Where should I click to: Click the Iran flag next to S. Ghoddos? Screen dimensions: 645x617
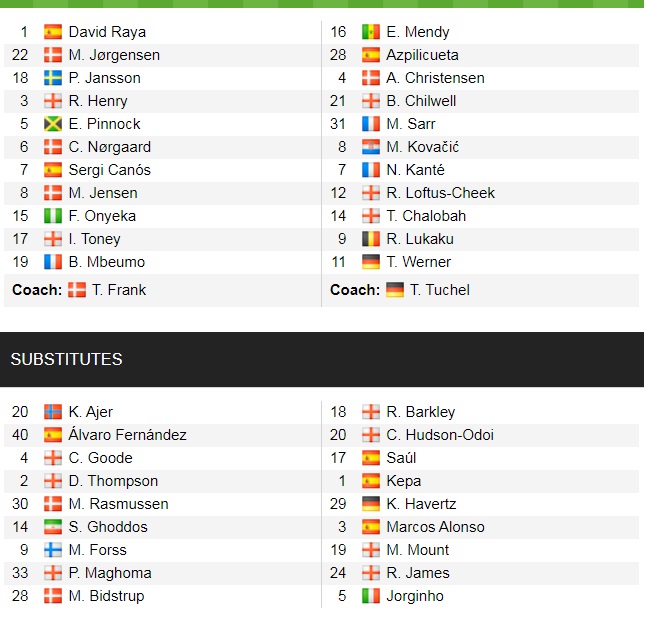(x=53, y=527)
